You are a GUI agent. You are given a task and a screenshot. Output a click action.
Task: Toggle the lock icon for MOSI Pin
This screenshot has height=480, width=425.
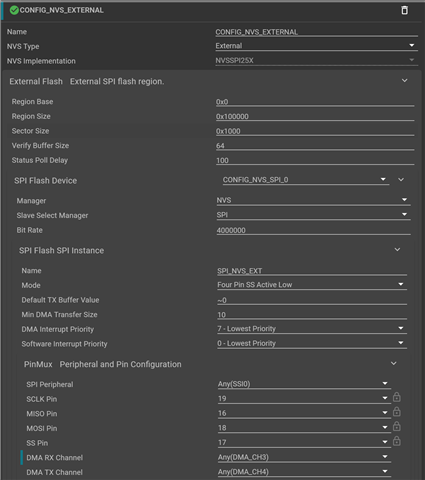396,427
